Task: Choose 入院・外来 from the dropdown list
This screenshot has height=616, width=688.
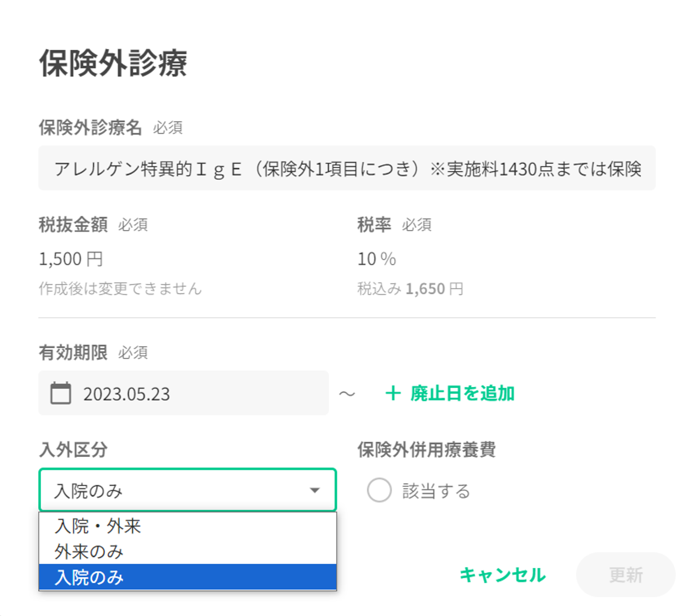Action: (x=98, y=526)
